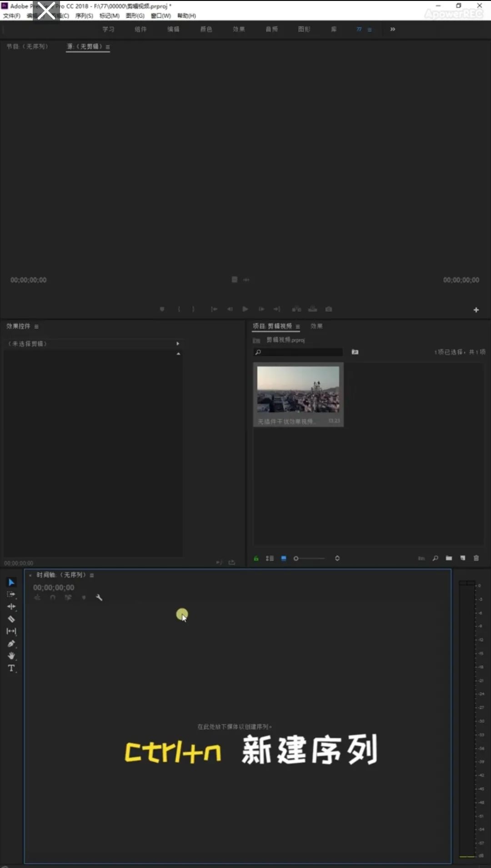This screenshot has height=868, width=491.
Task: Switch to 学习 workspace
Action: (108, 29)
